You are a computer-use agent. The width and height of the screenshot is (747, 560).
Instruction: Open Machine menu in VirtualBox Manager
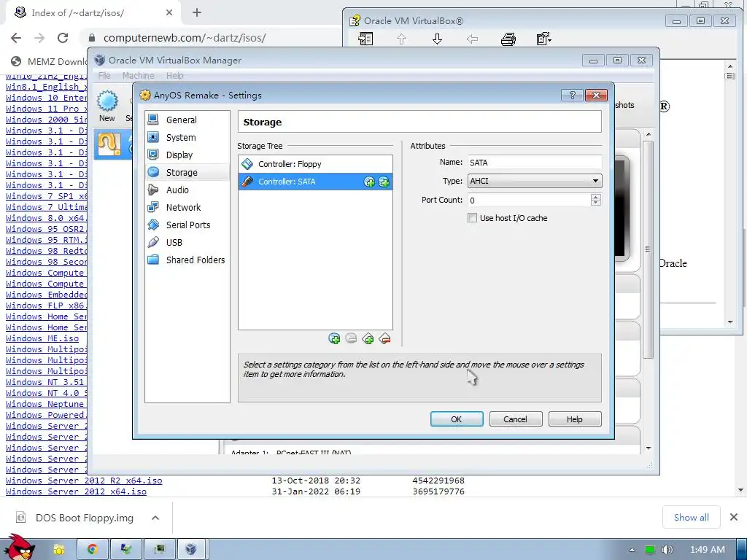(138, 75)
